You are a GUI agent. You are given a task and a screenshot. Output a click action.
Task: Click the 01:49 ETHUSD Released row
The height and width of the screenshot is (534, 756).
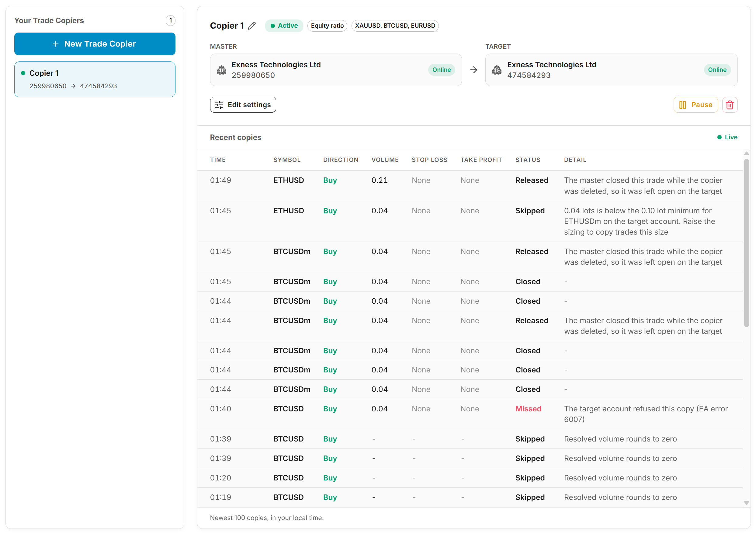coord(470,186)
